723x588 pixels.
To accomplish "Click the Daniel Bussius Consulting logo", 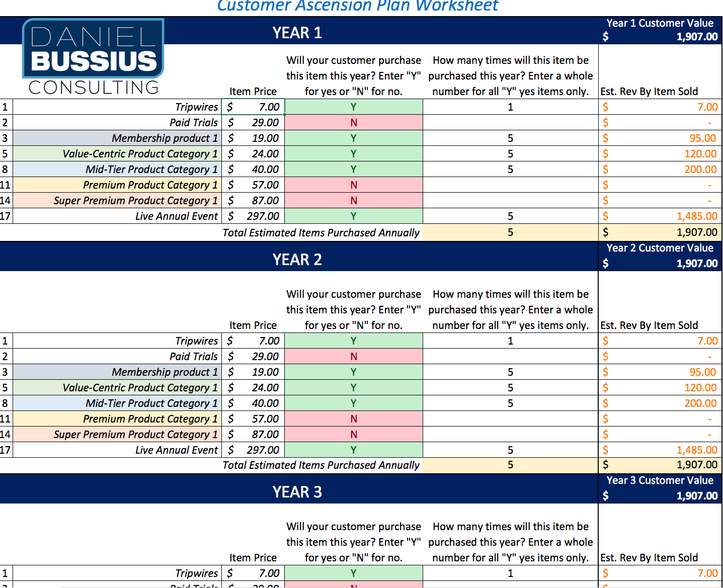I will coord(93,57).
